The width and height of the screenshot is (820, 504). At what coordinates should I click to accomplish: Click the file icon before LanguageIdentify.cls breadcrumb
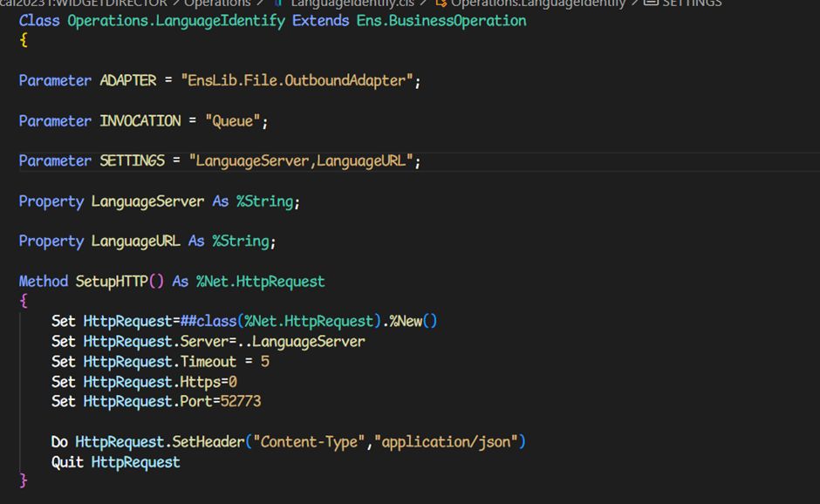click(278, 3)
